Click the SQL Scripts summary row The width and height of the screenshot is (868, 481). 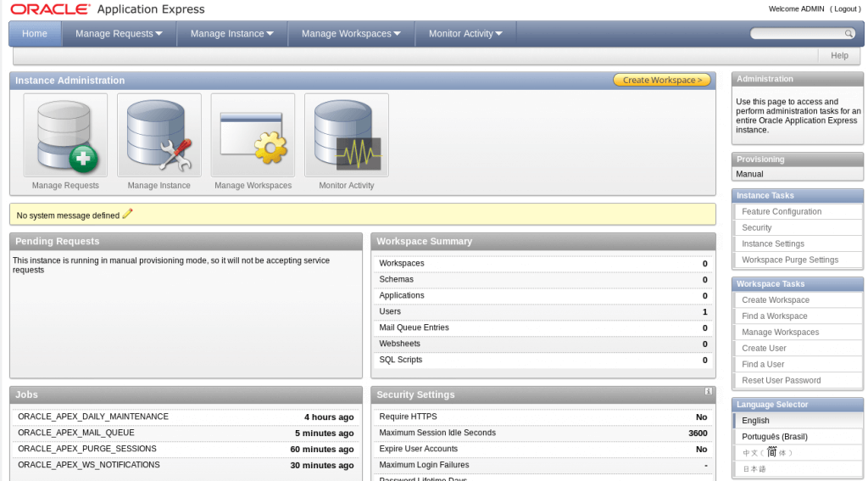(x=543, y=360)
